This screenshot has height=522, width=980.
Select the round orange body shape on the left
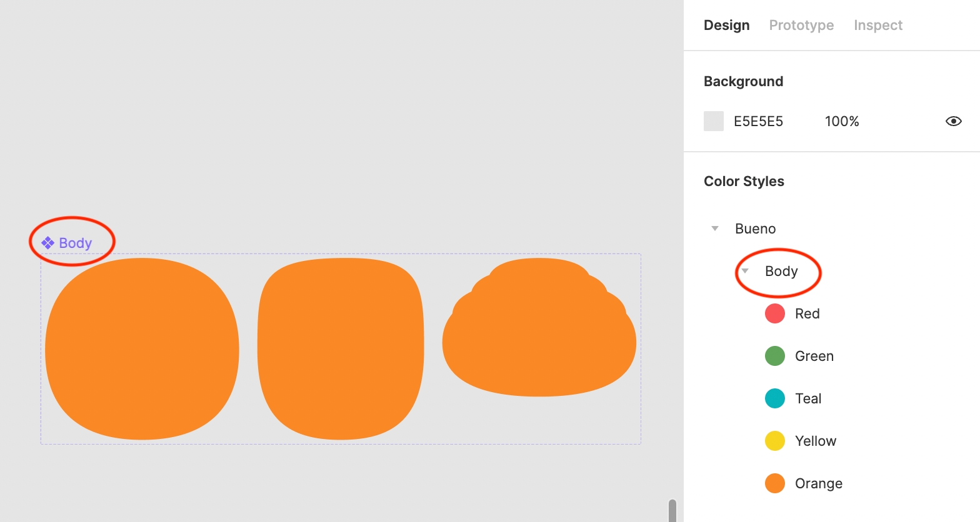[x=142, y=349]
